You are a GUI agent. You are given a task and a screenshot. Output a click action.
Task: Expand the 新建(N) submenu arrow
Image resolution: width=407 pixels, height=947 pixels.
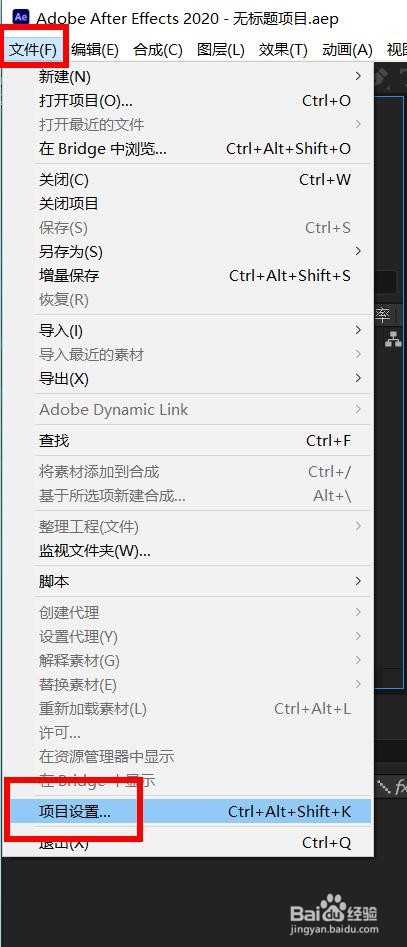click(358, 76)
